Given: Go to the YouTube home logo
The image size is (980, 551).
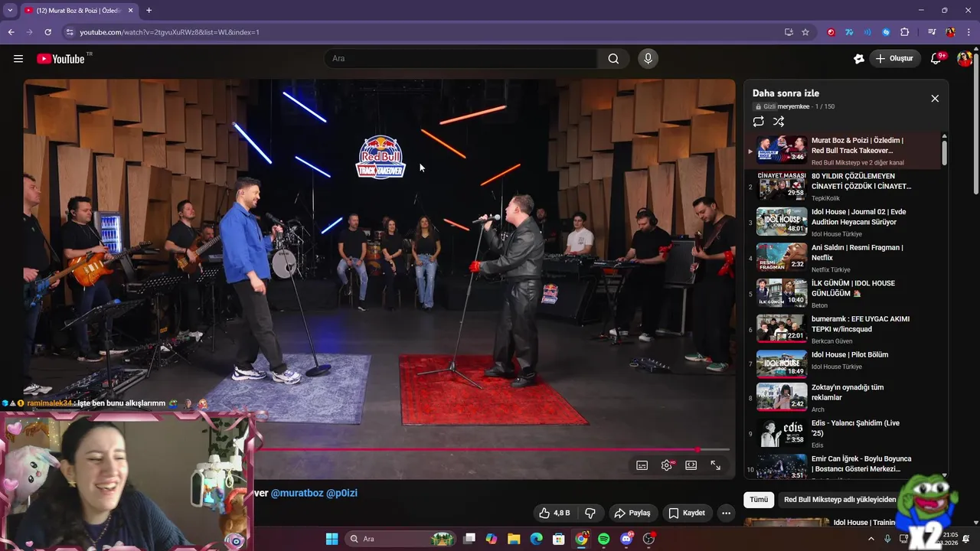Looking at the screenshot, I should click(x=60, y=59).
